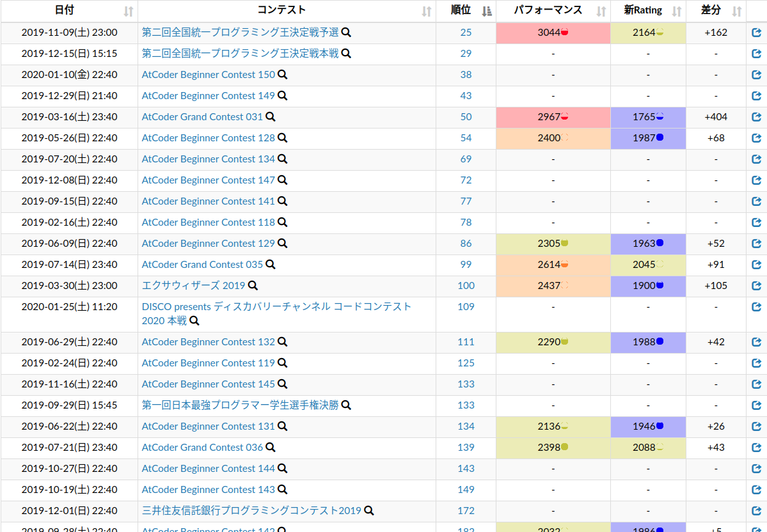Open rank 99 standings link
767x532 pixels.
coord(466,265)
